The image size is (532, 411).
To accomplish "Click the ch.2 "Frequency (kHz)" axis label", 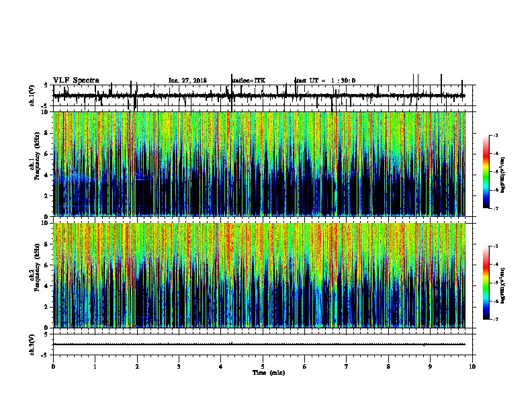I will click(38, 267).
